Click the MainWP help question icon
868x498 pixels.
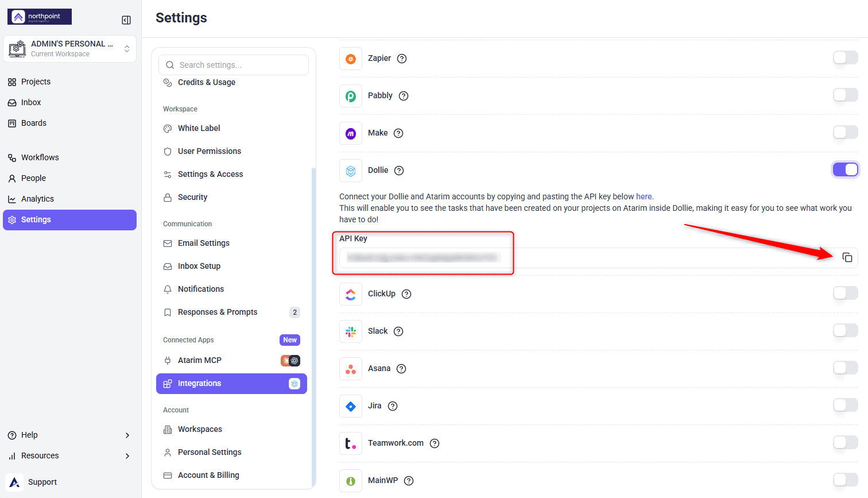(409, 481)
